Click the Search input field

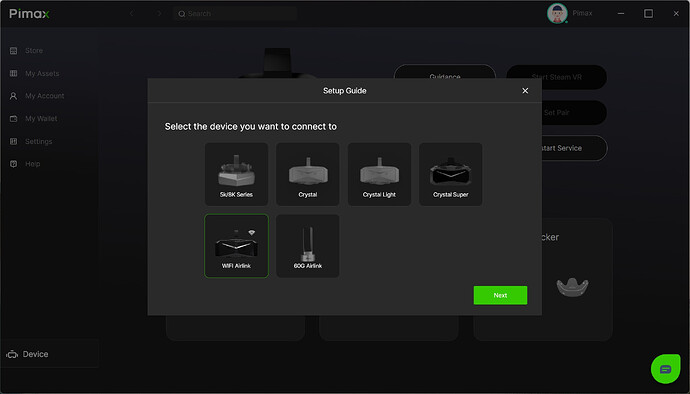point(235,14)
